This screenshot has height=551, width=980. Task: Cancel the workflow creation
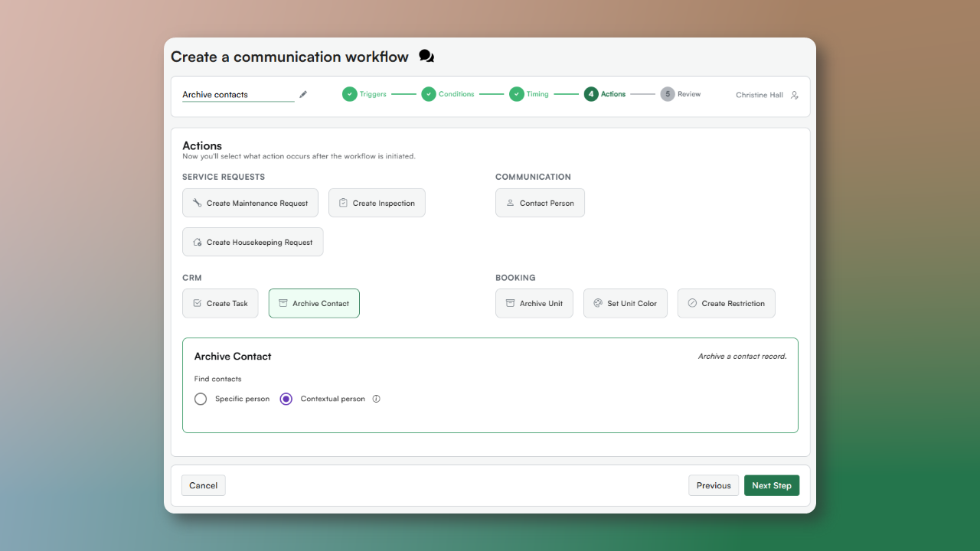204,485
